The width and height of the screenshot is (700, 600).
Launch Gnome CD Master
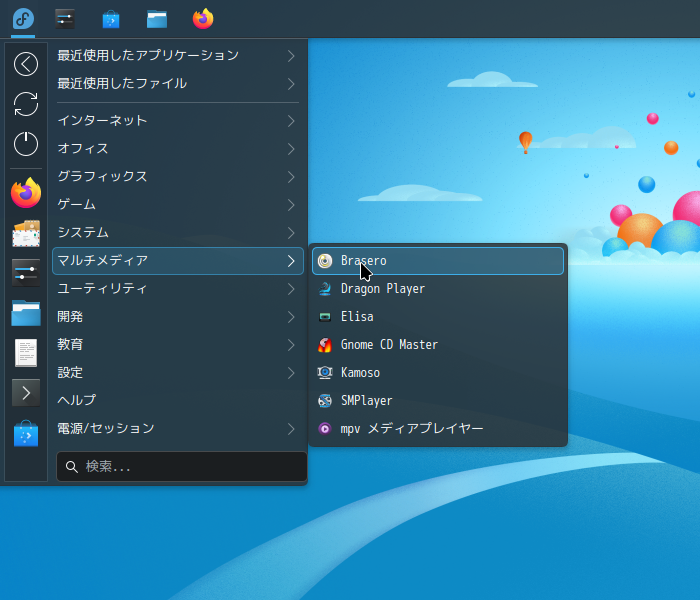point(438,345)
